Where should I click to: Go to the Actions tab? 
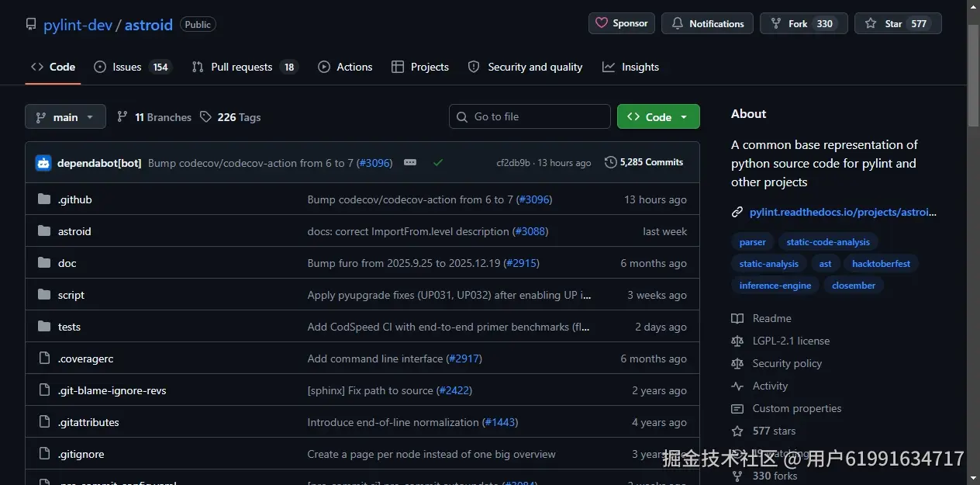(x=345, y=67)
